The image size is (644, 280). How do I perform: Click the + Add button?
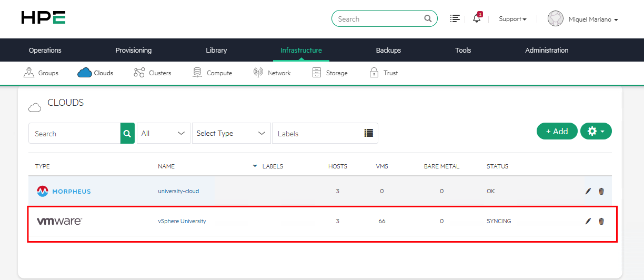557,131
